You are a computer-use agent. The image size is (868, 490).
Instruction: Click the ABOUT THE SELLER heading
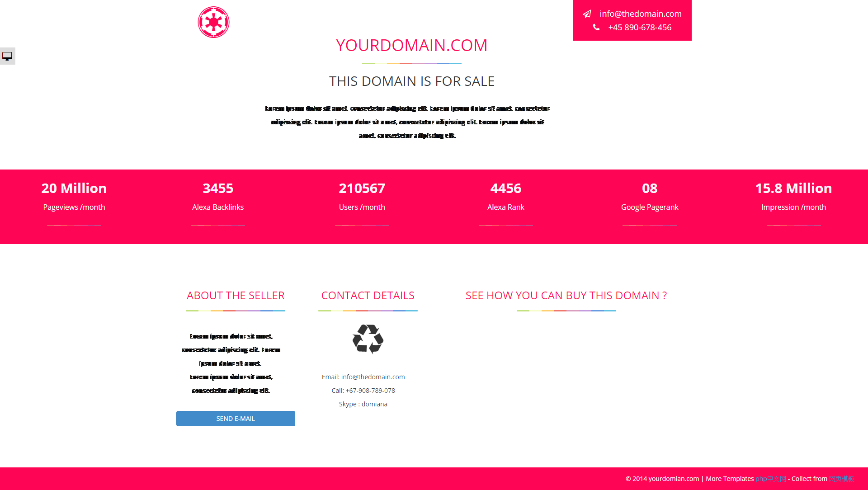236,296
